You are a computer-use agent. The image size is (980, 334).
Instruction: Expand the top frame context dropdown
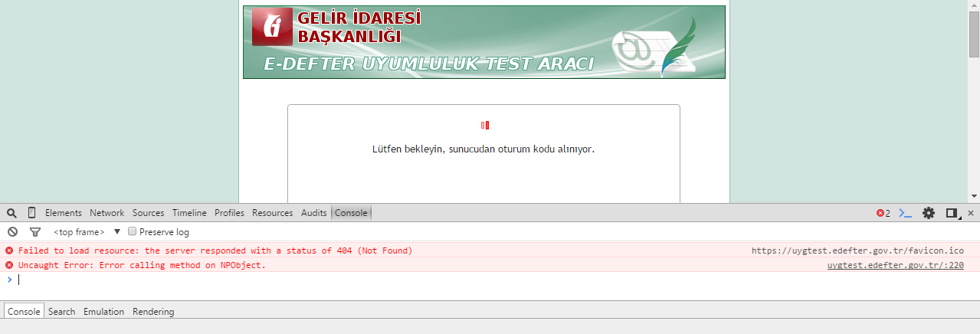click(117, 231)
